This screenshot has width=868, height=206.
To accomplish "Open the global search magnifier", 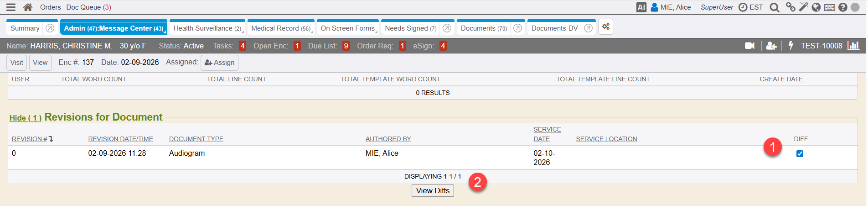I will pyautogui.click(x=774, y=7).
